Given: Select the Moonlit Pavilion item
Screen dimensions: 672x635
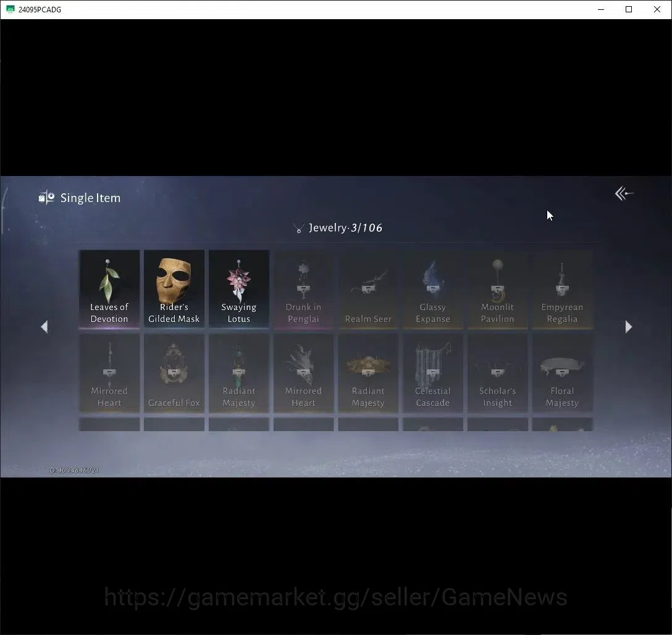Looking at the screenshot, I should point(498,289).
